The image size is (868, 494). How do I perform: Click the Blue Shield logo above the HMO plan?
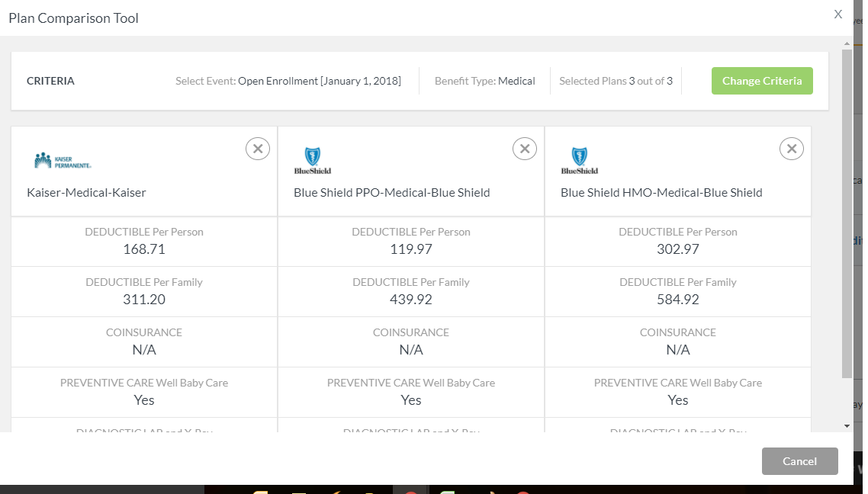[580, 161]
